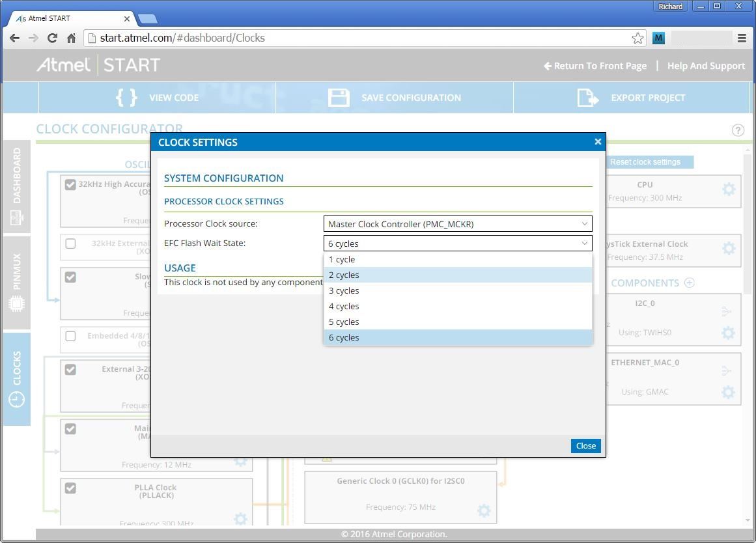This screenshot has width=756, height=543.
Task: Click the 'Frequency: 300 MHz' CPU text
Action: click(645, 198)
